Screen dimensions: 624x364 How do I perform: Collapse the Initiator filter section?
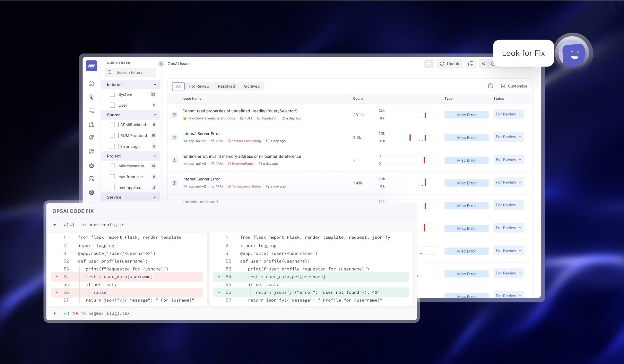click(x=155, y=85)
